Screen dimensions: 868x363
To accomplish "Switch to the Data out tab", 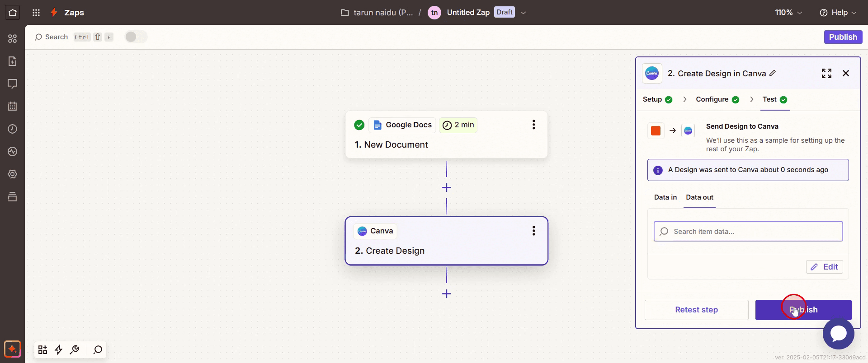I will pyautogui.click(x=699, y=197).
